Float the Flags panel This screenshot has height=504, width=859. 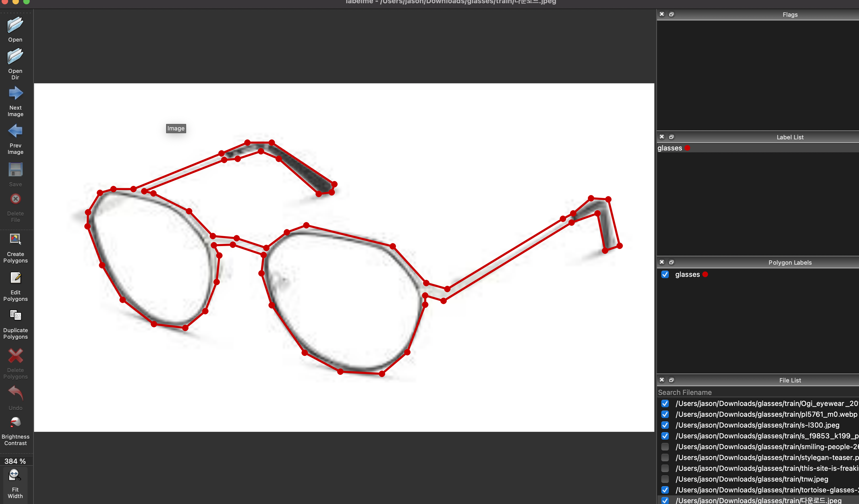(672, 14)
